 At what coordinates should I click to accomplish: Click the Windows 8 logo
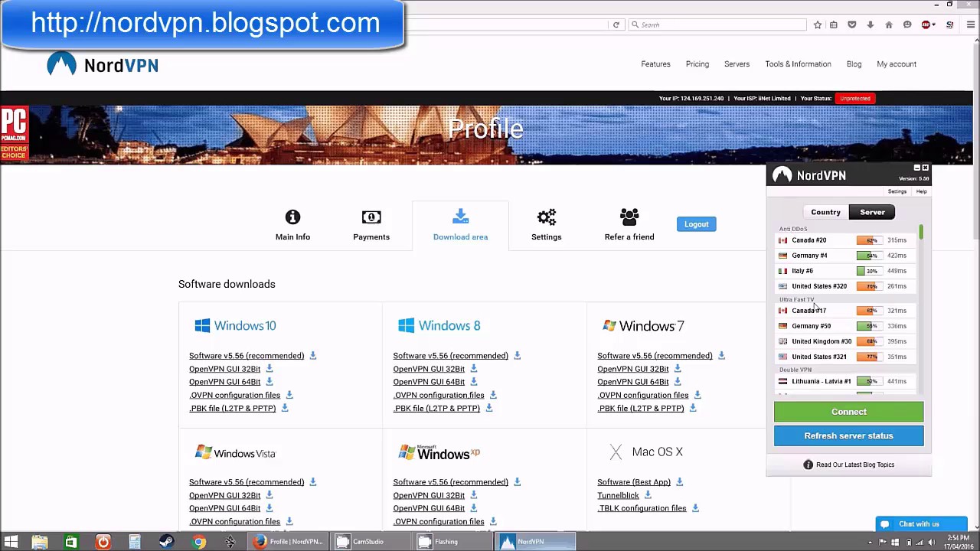pos(439,326)
